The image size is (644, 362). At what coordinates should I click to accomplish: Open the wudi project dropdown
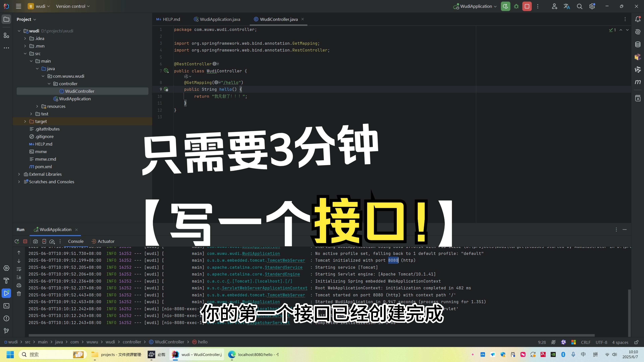pyautogui.click(x=39, y=6)
